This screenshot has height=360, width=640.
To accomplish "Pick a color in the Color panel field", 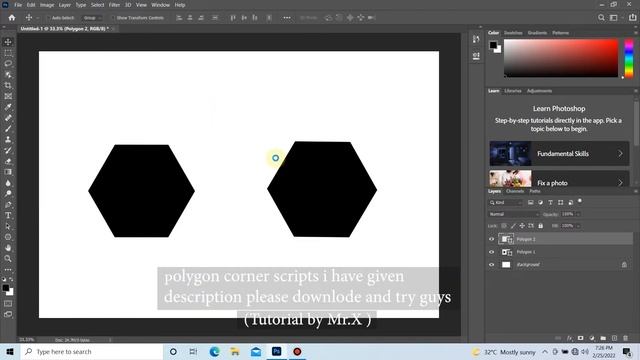I will pos(561,58).
